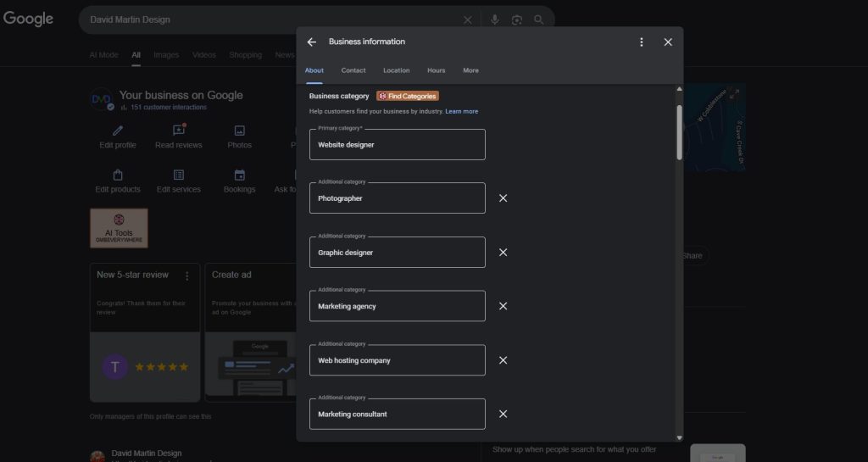
Task: Remove the Web hosting company category
Action: click(x=503, y=360)
